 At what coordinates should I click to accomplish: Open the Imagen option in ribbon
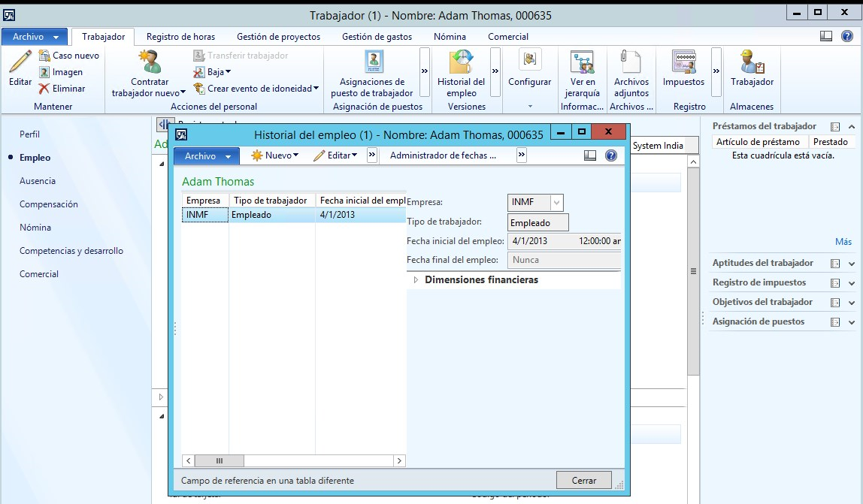[61, 72]
